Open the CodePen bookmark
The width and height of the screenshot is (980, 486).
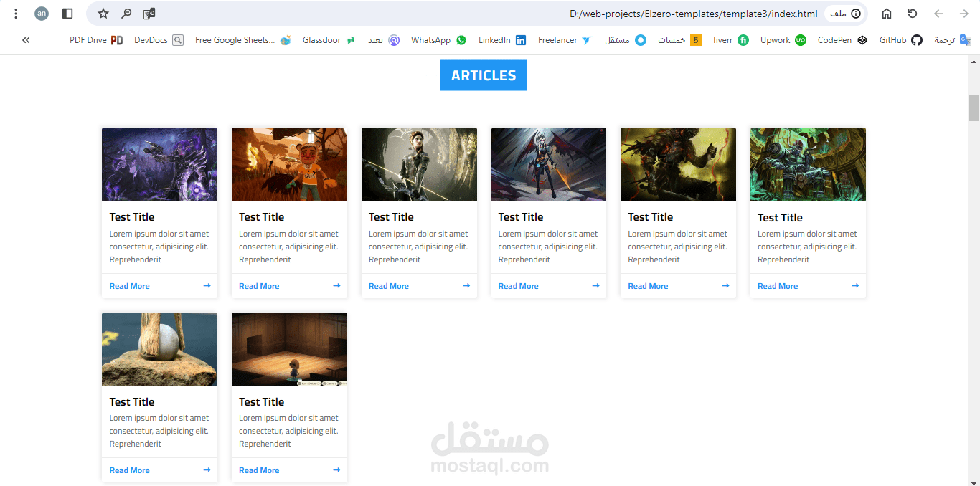pos(842,40)
